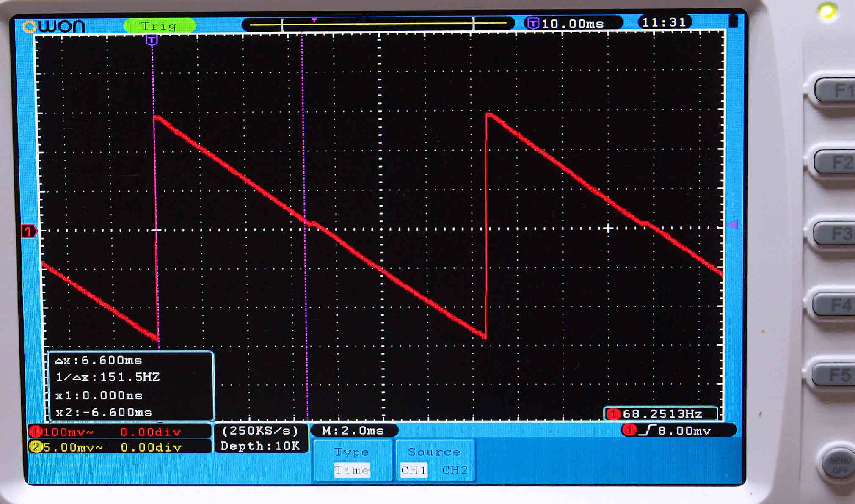Screen dimensions: 855x504
Task: Click the Trig status indicator
Action: pyautogui.click(x=160, y=26)
